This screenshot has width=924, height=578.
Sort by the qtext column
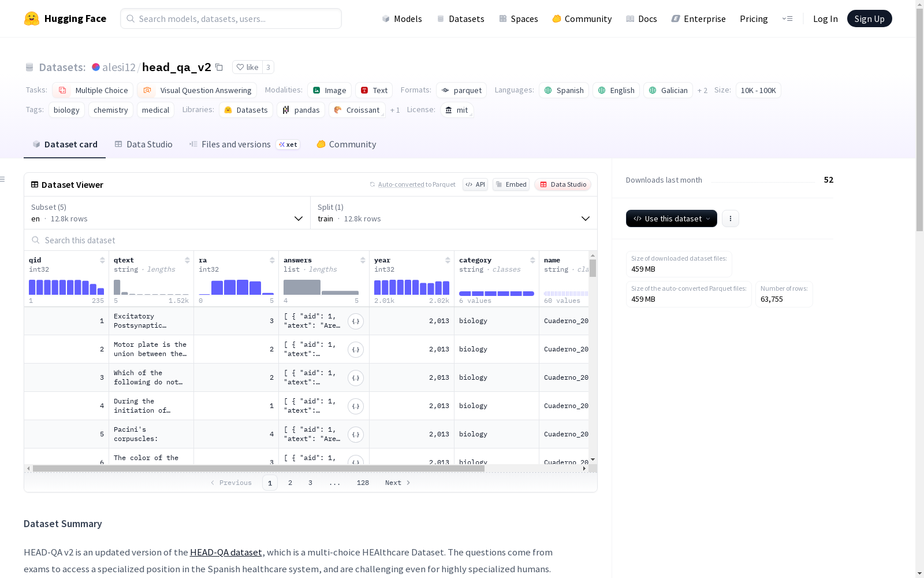pyautogui.click(x=187, y=260)
